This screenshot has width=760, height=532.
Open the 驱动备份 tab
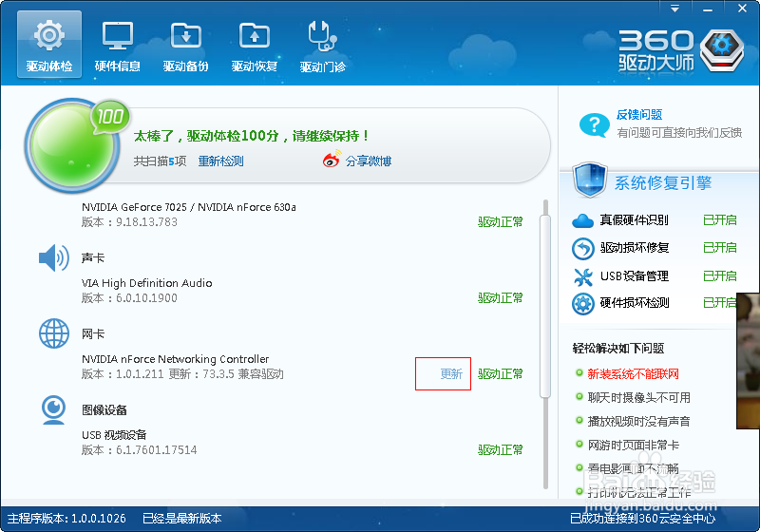pos(185,45)
